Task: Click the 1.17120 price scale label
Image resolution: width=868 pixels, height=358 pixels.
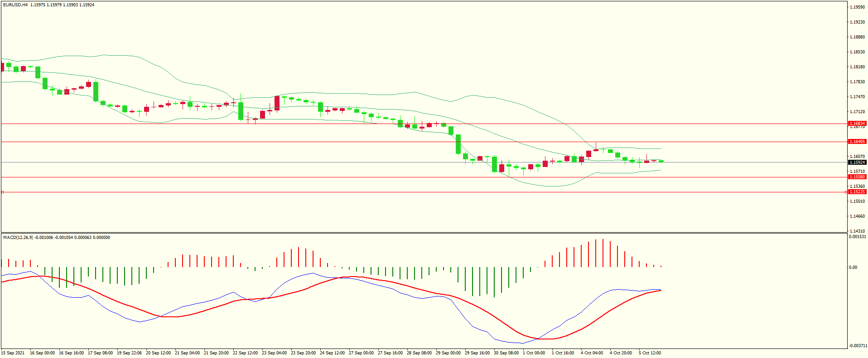Action: (857, 112)
